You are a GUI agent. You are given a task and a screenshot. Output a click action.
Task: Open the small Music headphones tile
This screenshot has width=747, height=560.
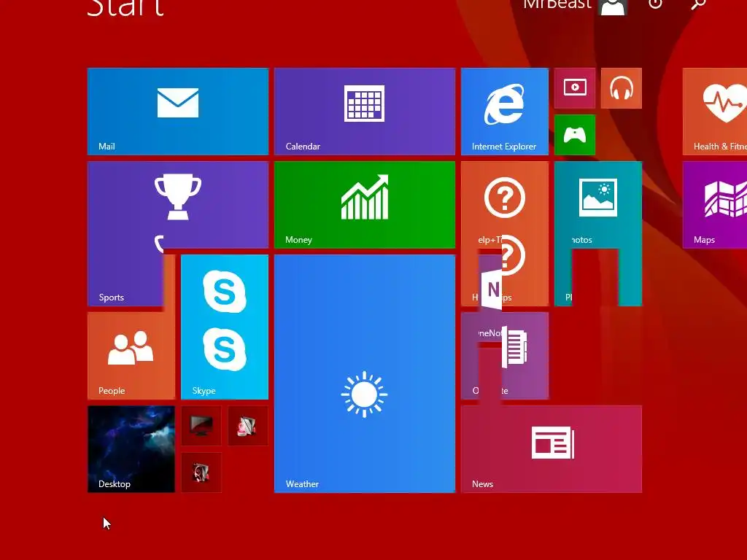click(622, 88)
